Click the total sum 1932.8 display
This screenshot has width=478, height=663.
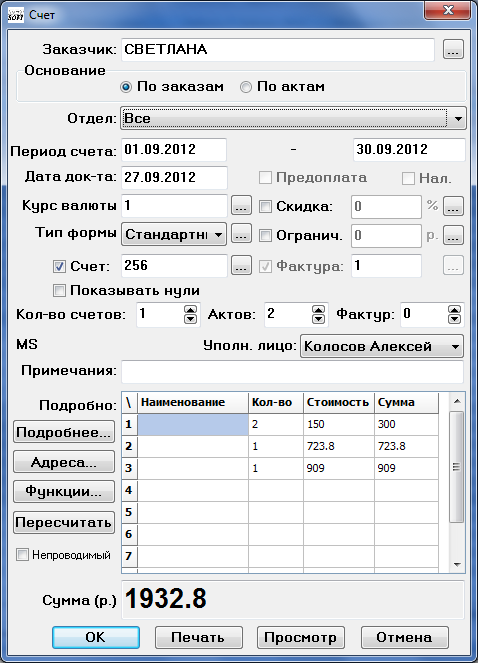click(293, 599)
